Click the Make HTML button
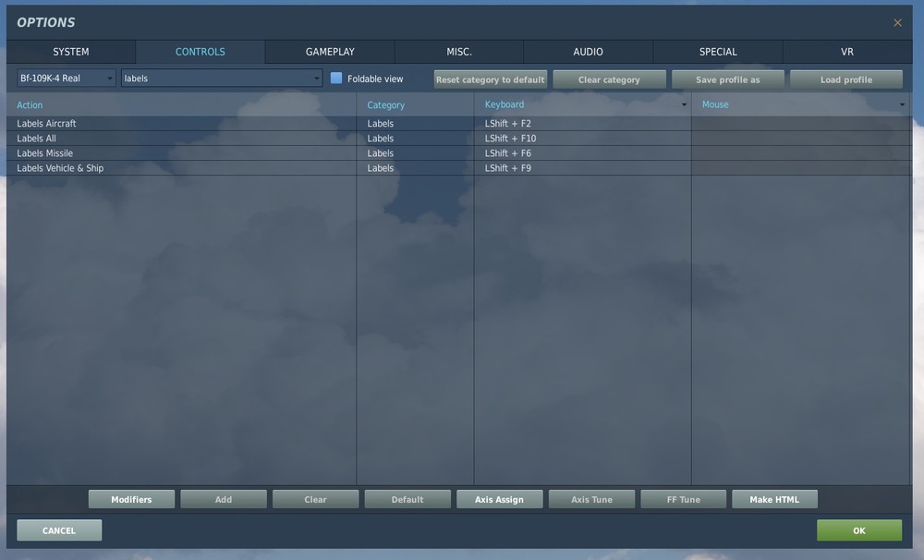 (x=774, y=499)
